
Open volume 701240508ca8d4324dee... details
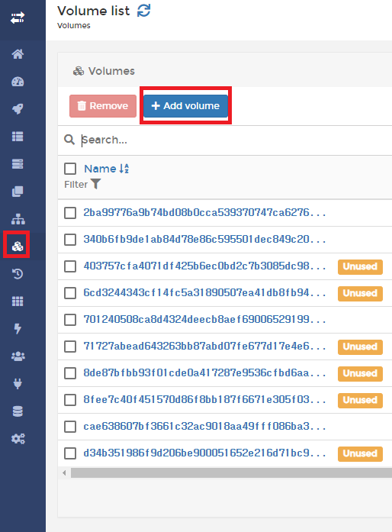(x=204, y=319)
